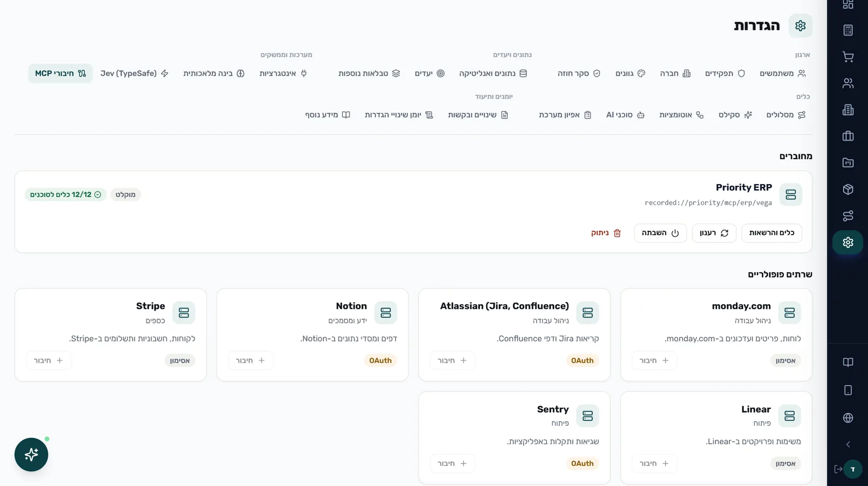Open the AI assistant sparkle button
This screenshot has height=486, width=868.
click(x=31, y=455)
